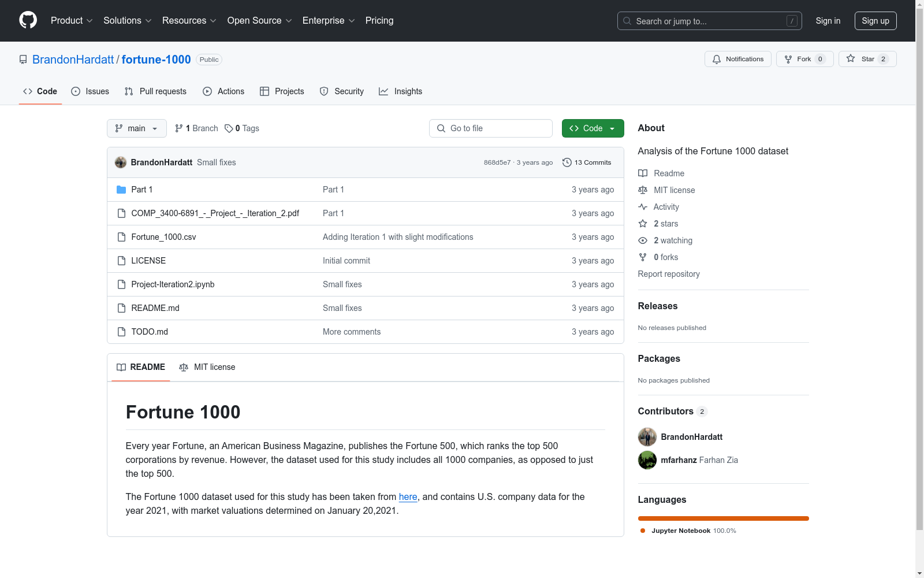
Task: Open the 'here' dataset link in README
Action: pos(408,497)
